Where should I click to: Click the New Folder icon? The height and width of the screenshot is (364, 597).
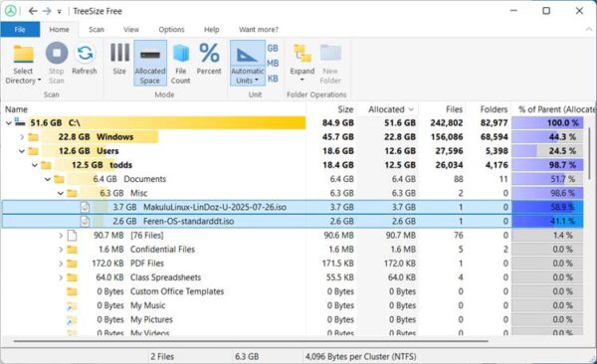330,53
